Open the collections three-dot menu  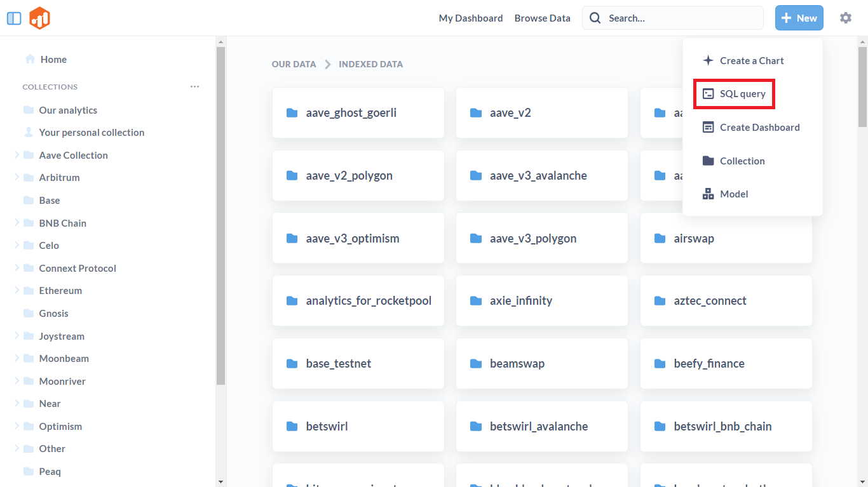click(x=194, y=86)
